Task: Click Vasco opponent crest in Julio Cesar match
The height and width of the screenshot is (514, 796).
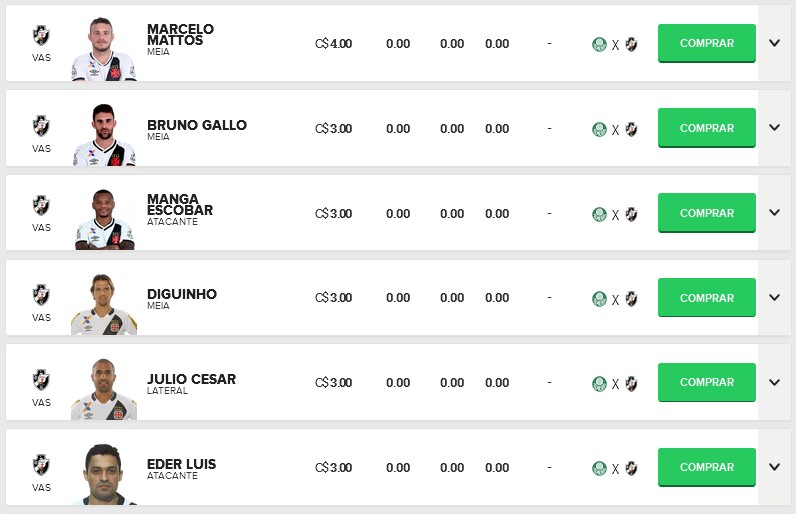Action: click(631, 383)
